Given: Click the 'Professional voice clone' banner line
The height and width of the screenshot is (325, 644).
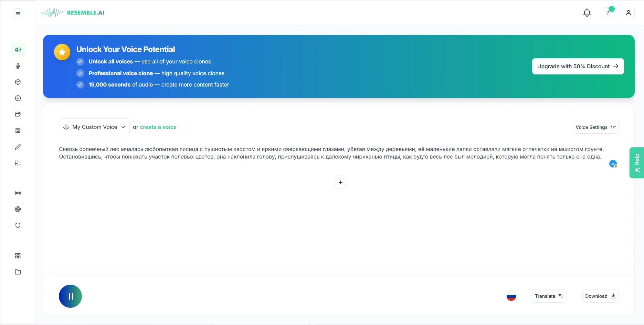Looking at the screenshot, I should (156, 73).
